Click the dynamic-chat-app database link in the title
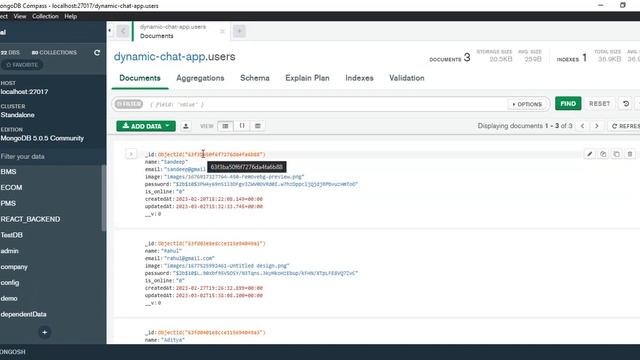640x360 pixels. coord(160,56)
